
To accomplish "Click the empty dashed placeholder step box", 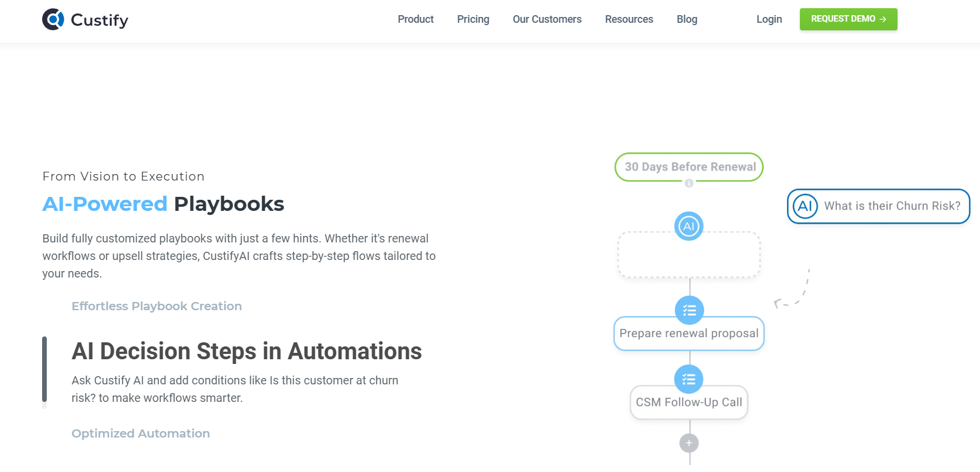I will coord(689,255).
